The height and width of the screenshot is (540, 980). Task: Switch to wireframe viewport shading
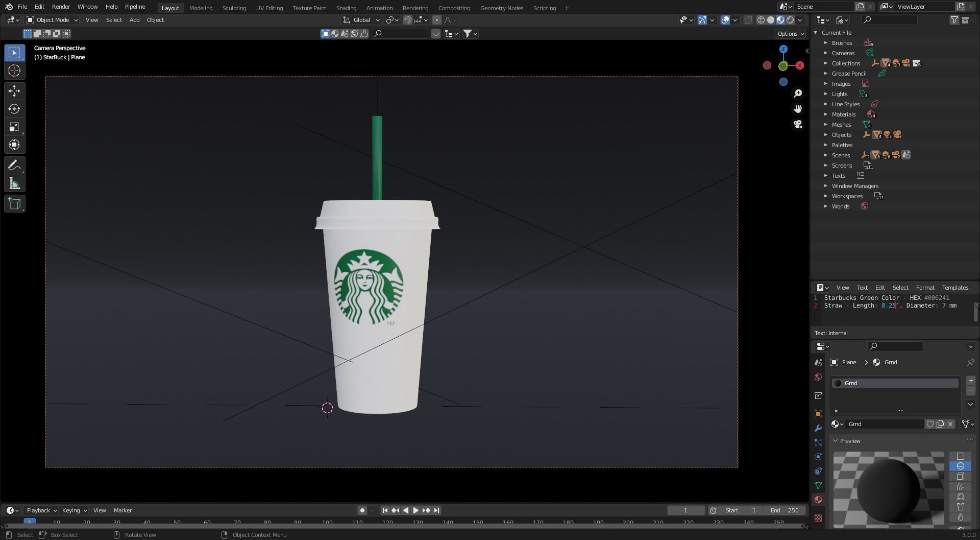click(x=761, y=20)
